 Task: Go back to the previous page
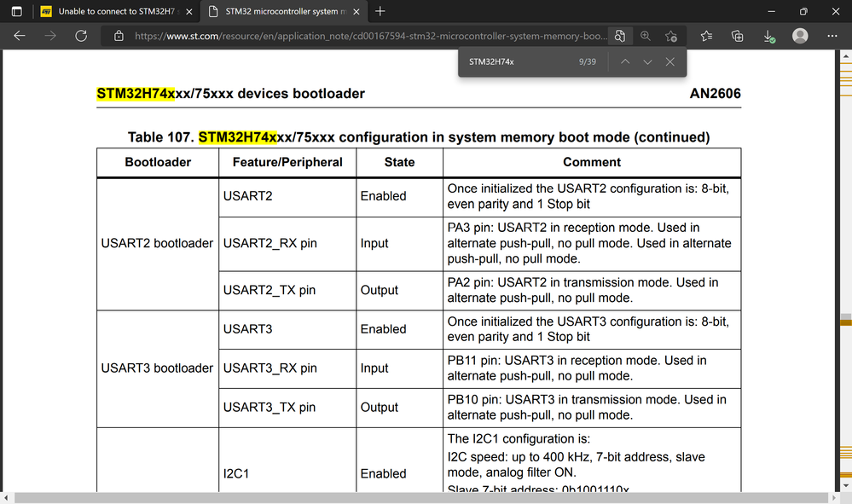[20, 36]
